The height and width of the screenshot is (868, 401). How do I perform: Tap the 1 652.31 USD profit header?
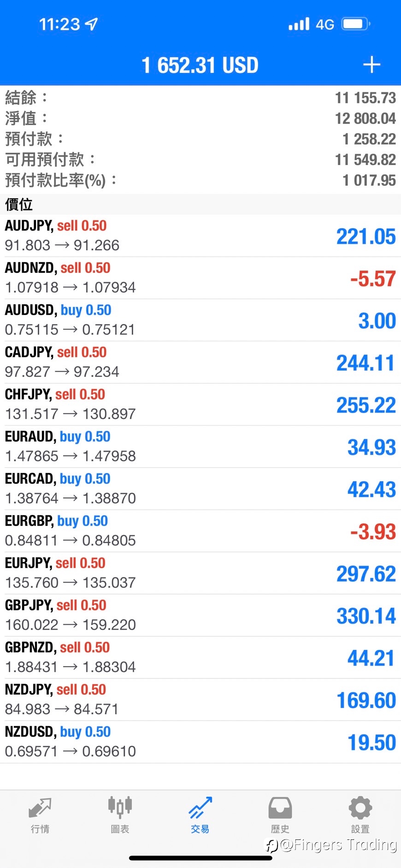coord(200,65)
